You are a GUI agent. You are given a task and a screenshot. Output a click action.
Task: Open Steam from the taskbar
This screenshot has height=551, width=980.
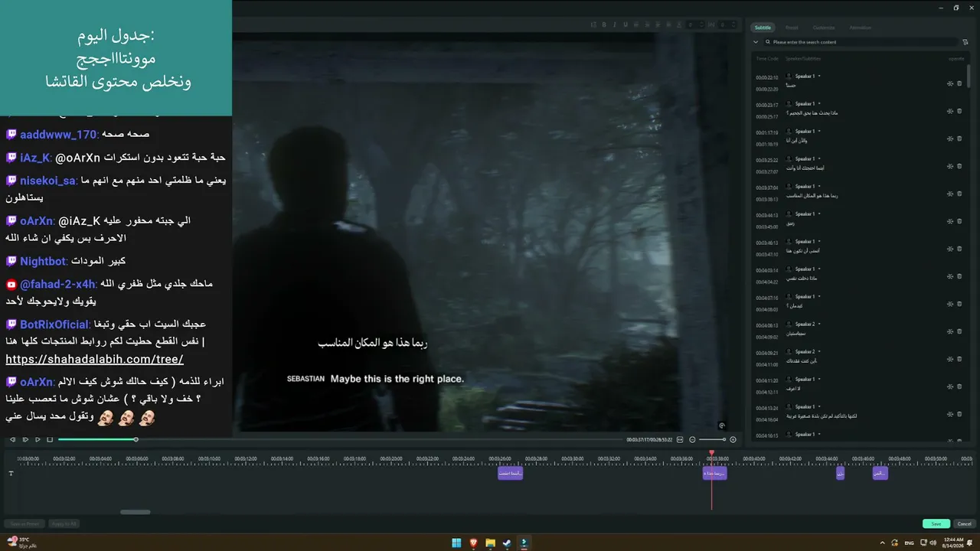click(507, 543)
